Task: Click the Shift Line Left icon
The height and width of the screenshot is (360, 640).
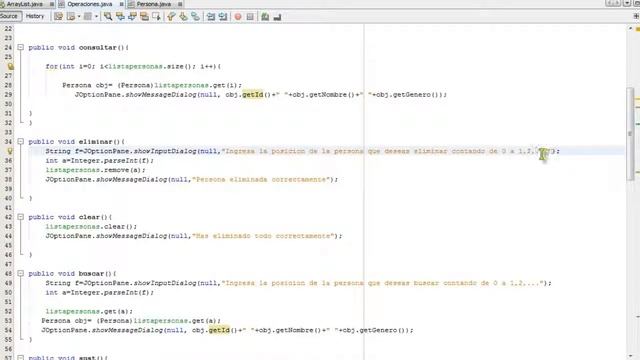Action: (211, 17)
